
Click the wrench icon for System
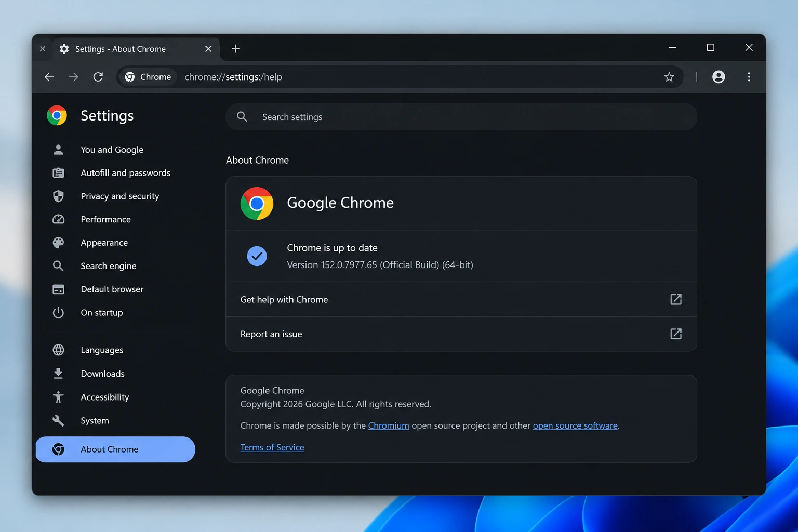58,421
